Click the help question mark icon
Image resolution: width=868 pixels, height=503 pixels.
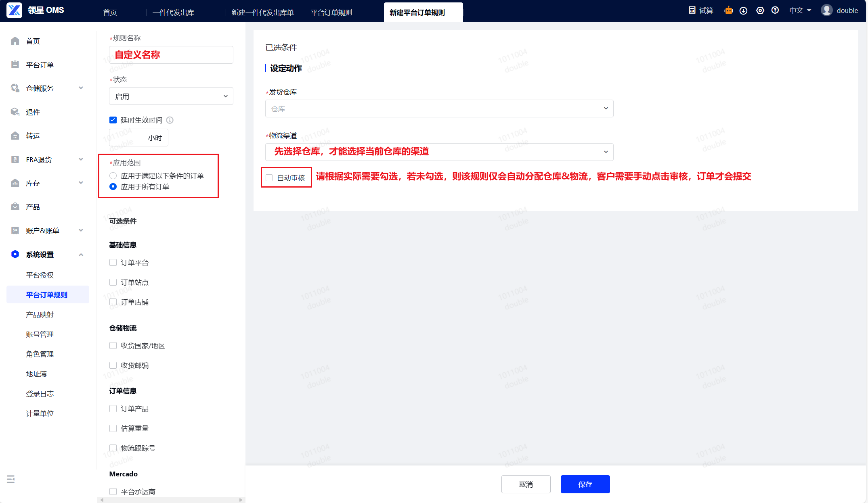pos(775,10)
